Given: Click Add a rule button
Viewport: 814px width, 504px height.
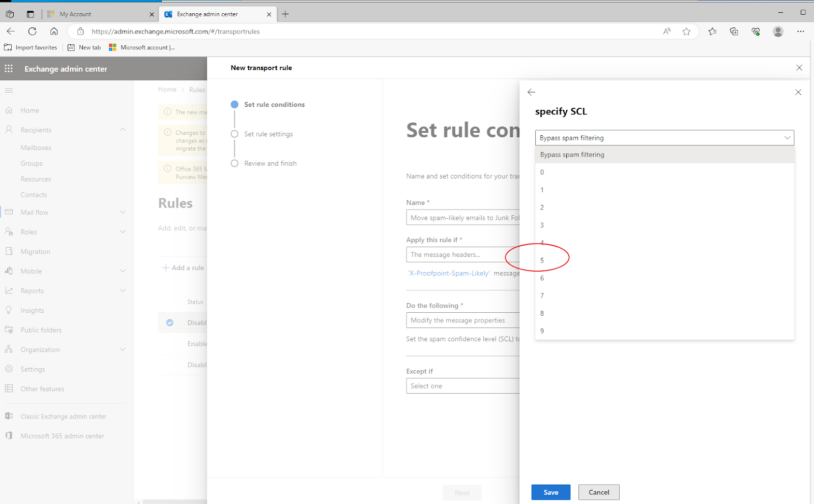Looking at the screenshot, I should coord(183,268).
